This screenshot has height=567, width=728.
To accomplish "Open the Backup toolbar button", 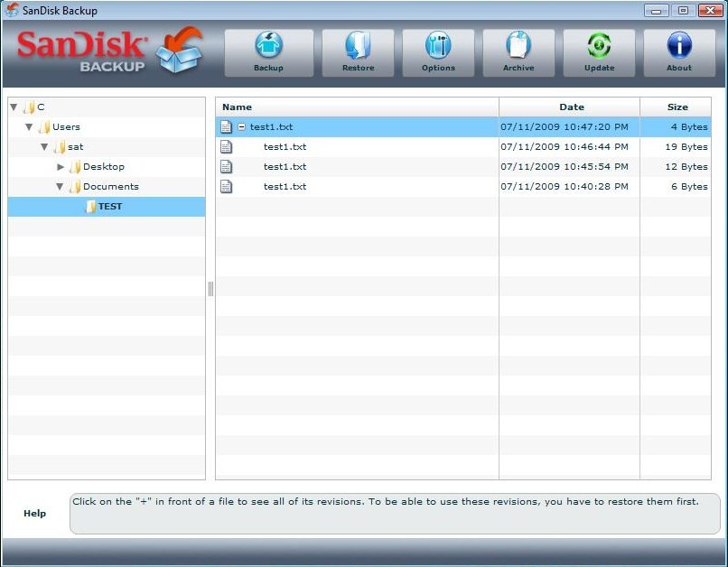I will coord(269,53).
